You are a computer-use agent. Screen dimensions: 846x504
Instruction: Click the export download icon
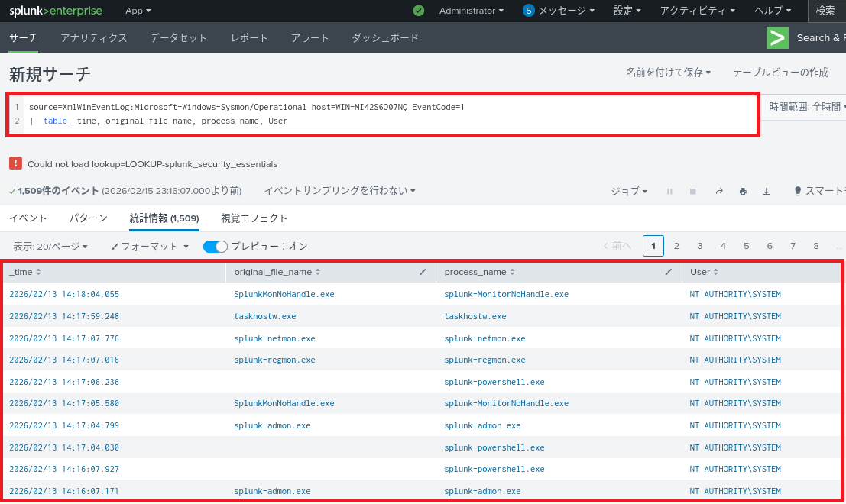point(766,191)
